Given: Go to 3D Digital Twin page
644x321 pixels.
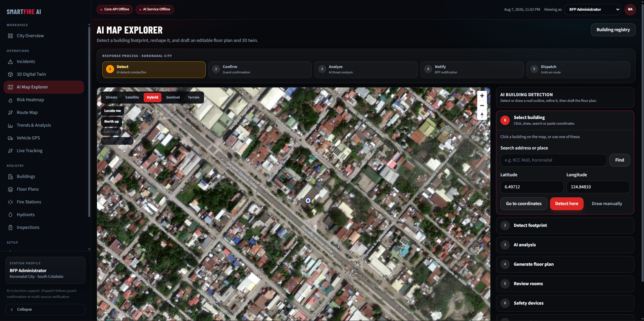Looking at the screenshot, I should coord(44,74).
